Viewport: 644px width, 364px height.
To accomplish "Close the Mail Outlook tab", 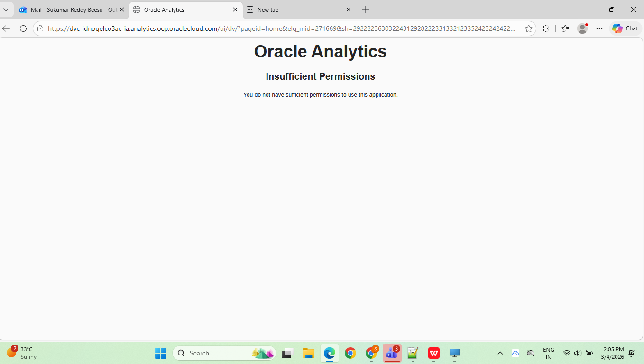I will click(121, 9).
